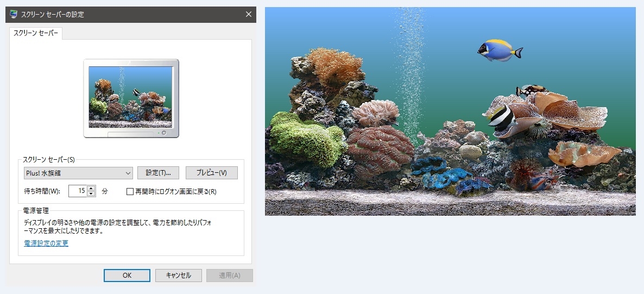Click the 待ち時間(W): label
644x294 pixels.
pyautogui.click(x=42, y=191)
